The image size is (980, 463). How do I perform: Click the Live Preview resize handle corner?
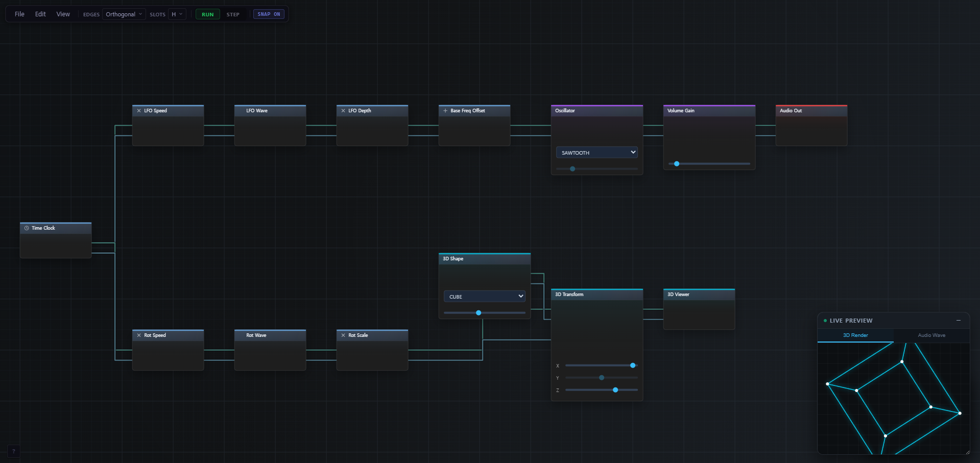click(967, 452)
